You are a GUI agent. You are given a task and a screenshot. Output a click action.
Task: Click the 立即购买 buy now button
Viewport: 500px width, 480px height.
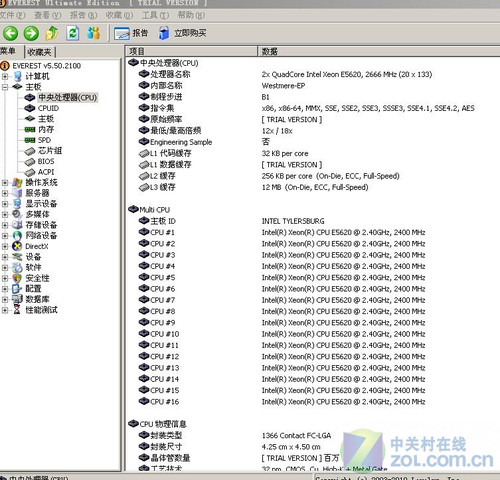[182, 33]
